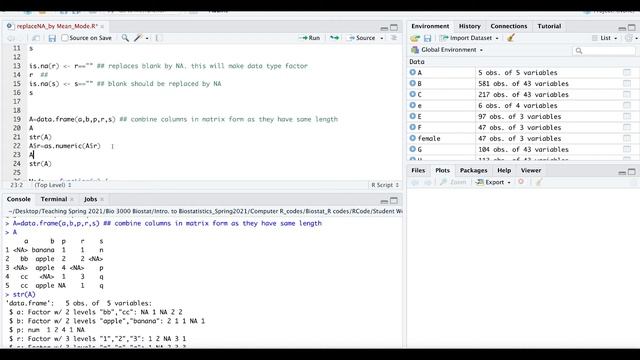Open find and replace magnifier in editor

[x=125, y=38]
